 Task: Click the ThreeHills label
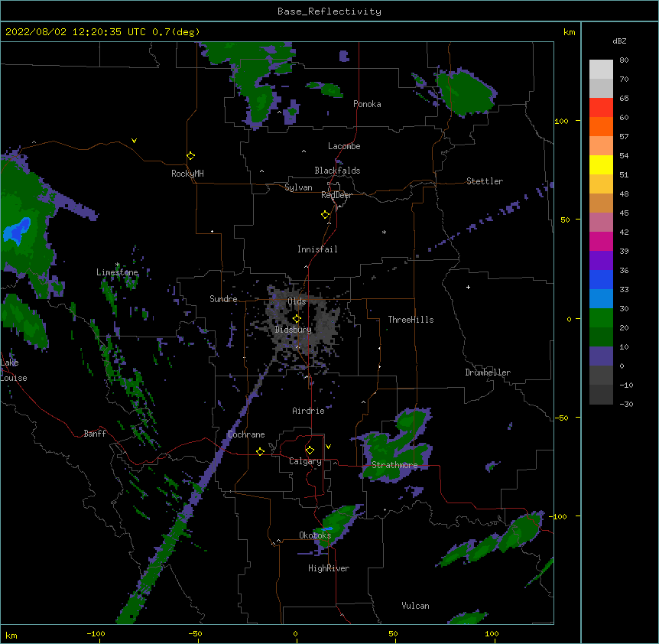coord(411,320)
